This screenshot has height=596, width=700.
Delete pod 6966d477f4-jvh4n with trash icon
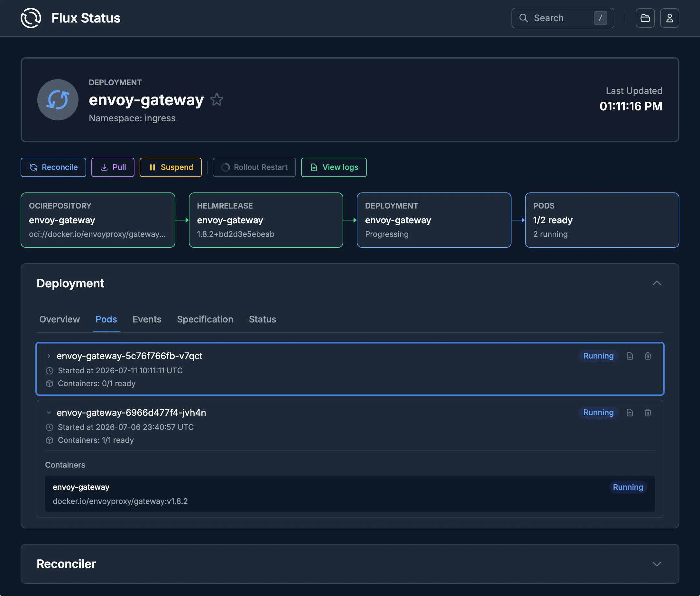pyautogui.click(x=647, y=413)
